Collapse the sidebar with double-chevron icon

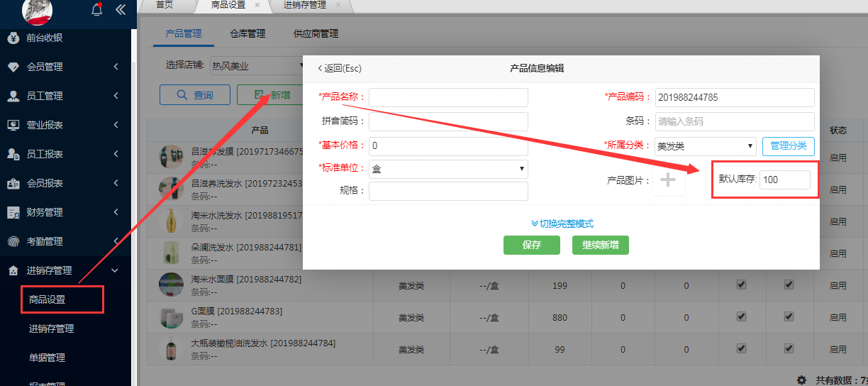121,9
